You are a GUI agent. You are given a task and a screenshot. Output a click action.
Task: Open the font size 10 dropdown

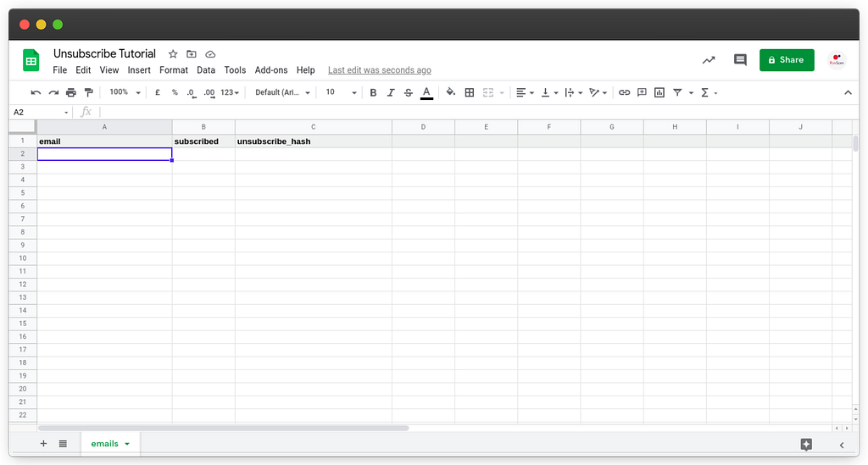pyautogui.click(x=341, y=92)
